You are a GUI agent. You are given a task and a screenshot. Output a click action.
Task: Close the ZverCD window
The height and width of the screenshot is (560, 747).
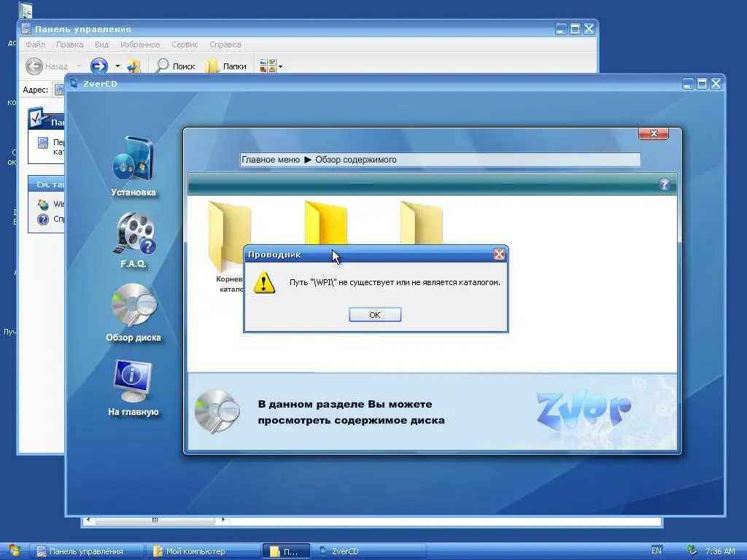pos(716,84)
